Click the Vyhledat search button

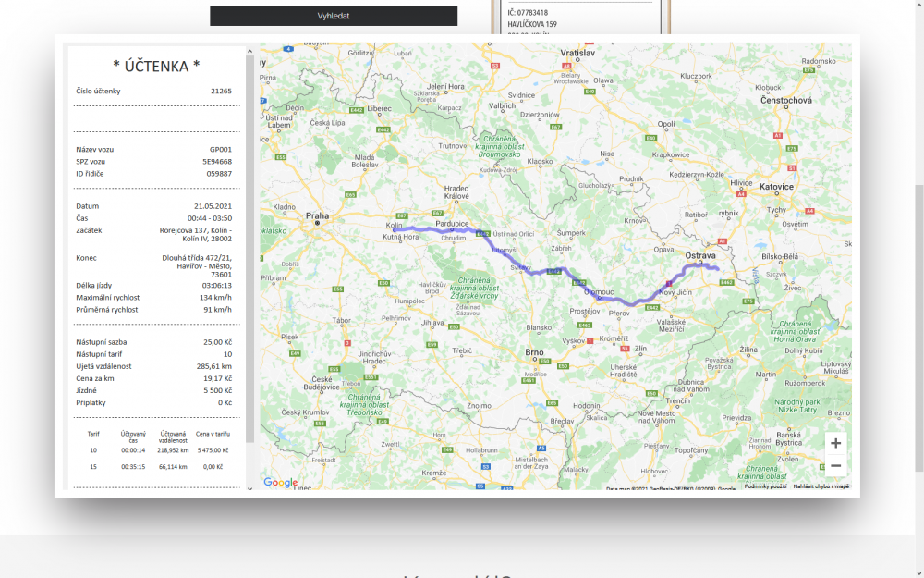(x=334, y=16)
